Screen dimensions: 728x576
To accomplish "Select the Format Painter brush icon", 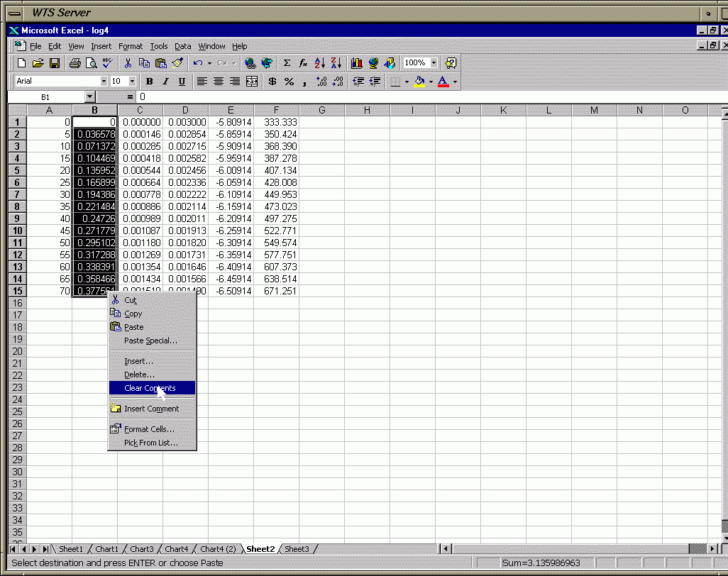I will click(178, 63).
